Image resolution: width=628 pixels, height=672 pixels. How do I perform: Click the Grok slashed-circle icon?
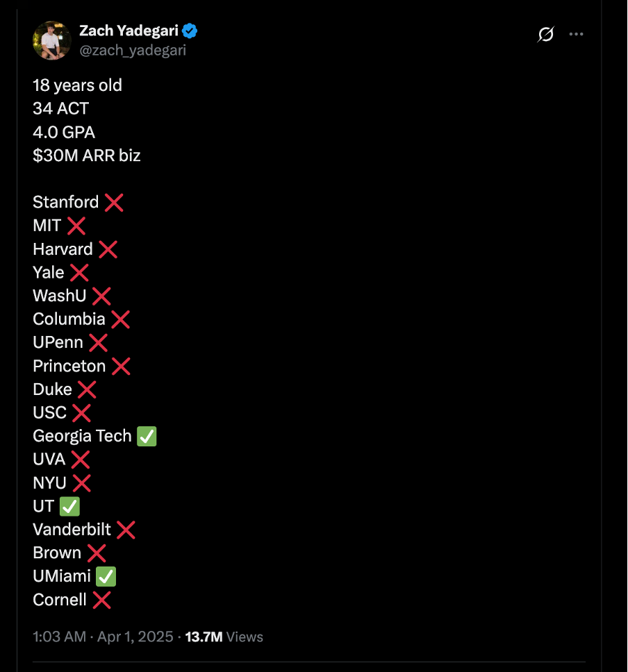[x=545, y=34]
